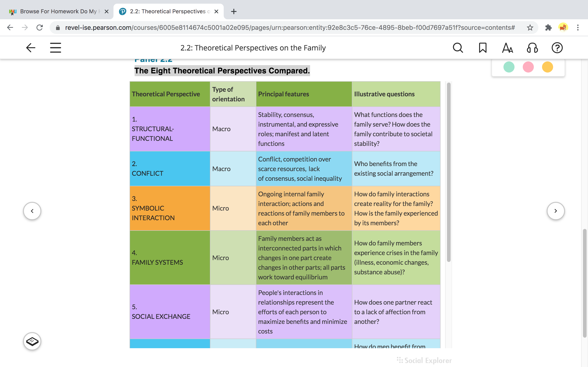Open the audio headphones player
This screenshot has height=367, width=588.
(532, 48)
